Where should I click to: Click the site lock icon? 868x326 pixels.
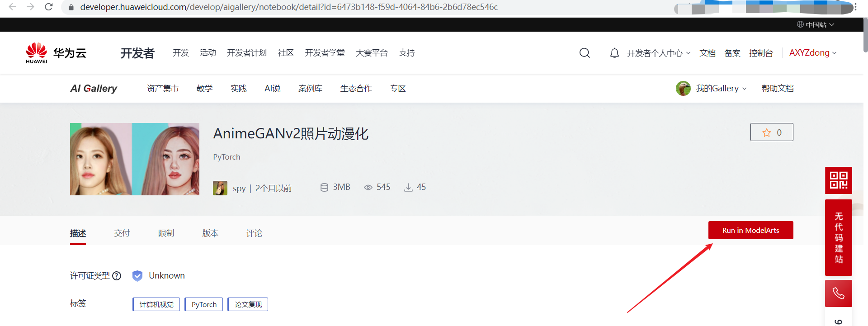71,7
